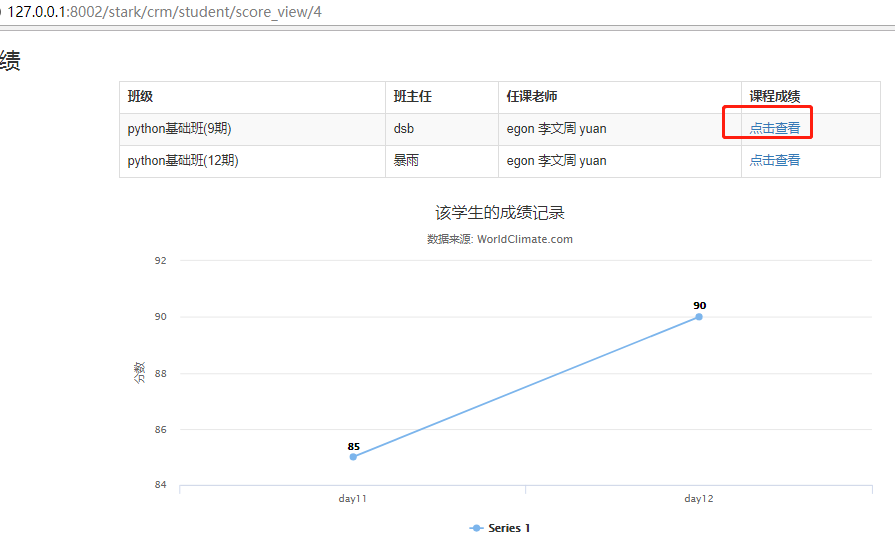
Task: Click the chart title 该学生的成绩记录
Action: coord(500,213)
